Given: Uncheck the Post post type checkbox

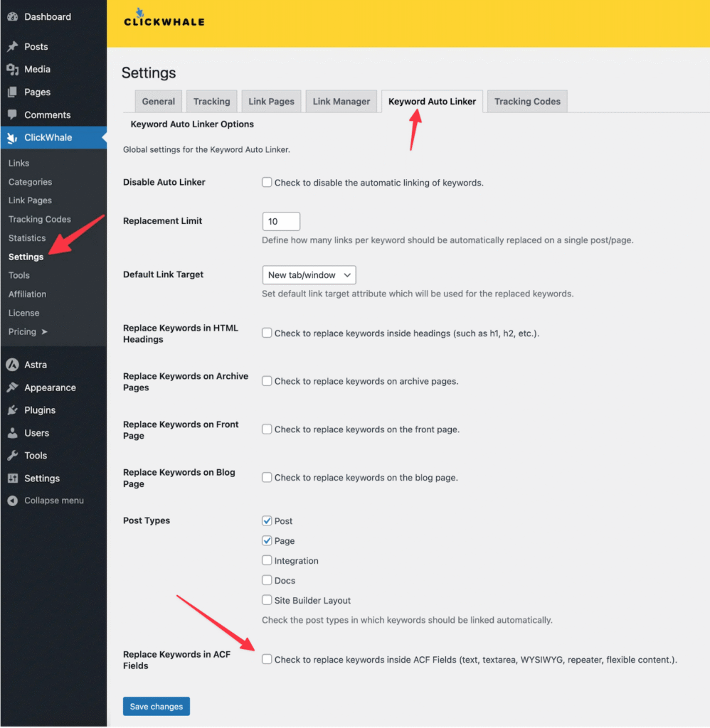Looking at the screenshot, I should pyautogui.click(x=267, y=520).
